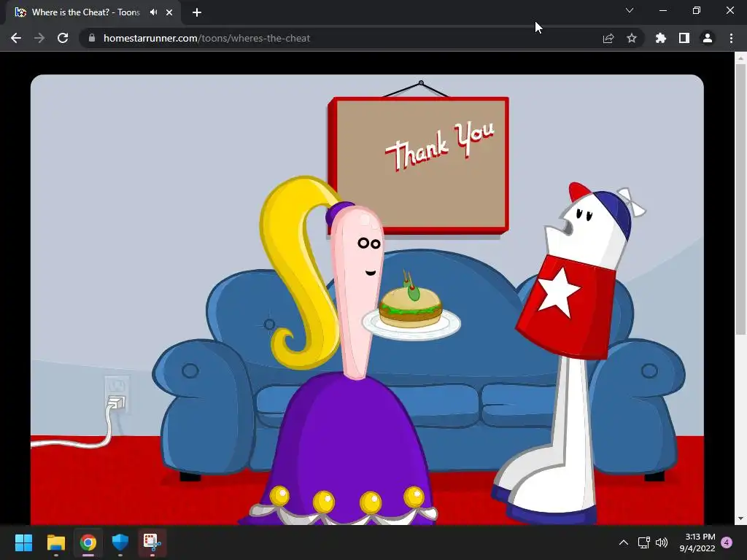The width and height of the screenshot is (747, 560).
Task: Reload the current page
Action: click(63, 38)
